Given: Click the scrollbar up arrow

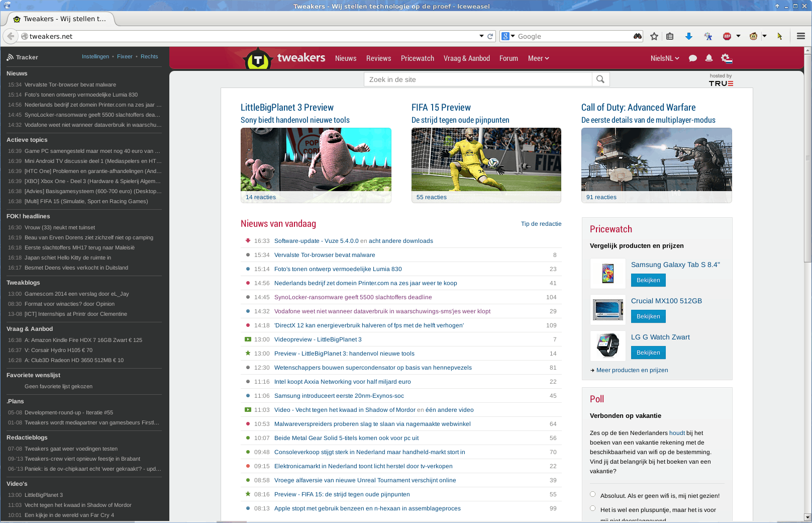Looking at the screenshot, I should pyautogui.click(x=807, y=50).
